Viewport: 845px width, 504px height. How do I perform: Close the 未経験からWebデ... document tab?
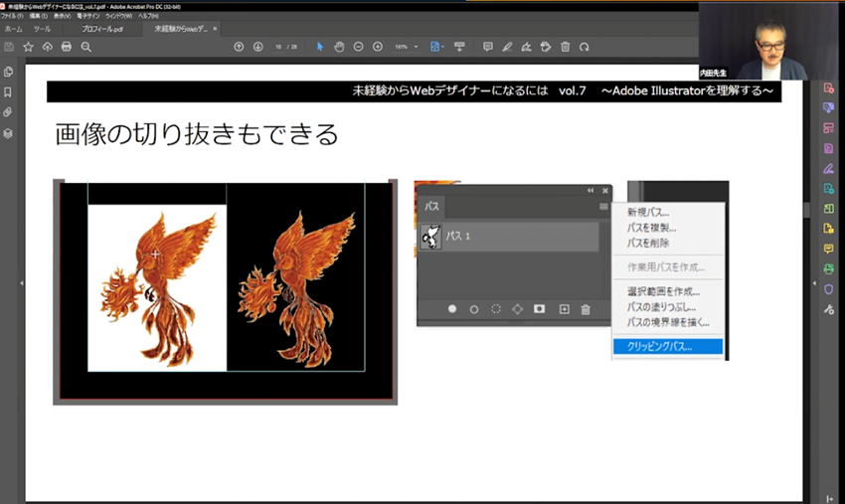(215, 29)
